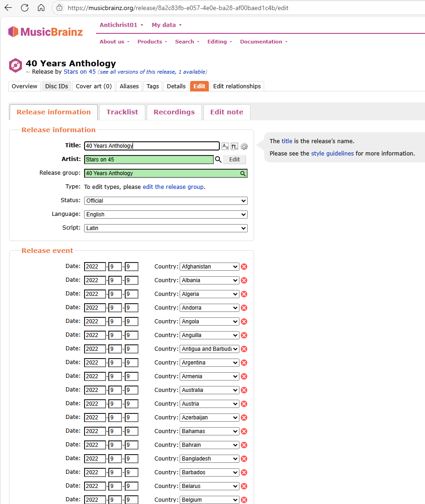Viewport: 425px width, 504px height.
Task: Open the Argentina country dropdown
Action: click(x=209, y=363)
